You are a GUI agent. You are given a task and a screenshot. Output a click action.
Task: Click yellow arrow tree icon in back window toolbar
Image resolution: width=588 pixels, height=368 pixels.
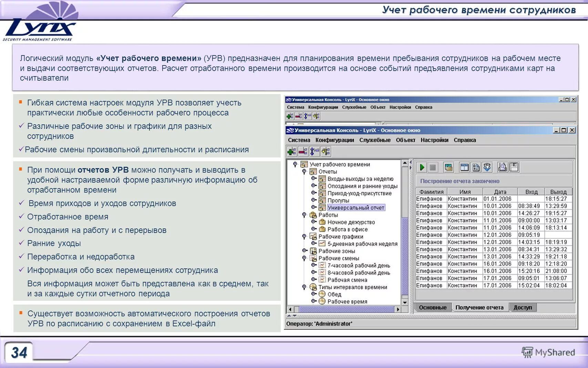[316, 116]
